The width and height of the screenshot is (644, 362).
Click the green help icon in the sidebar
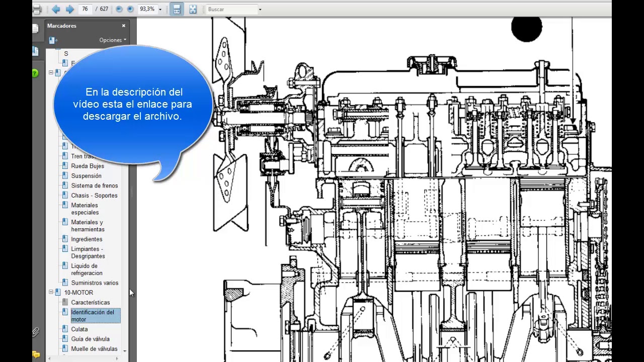(35, 73)
